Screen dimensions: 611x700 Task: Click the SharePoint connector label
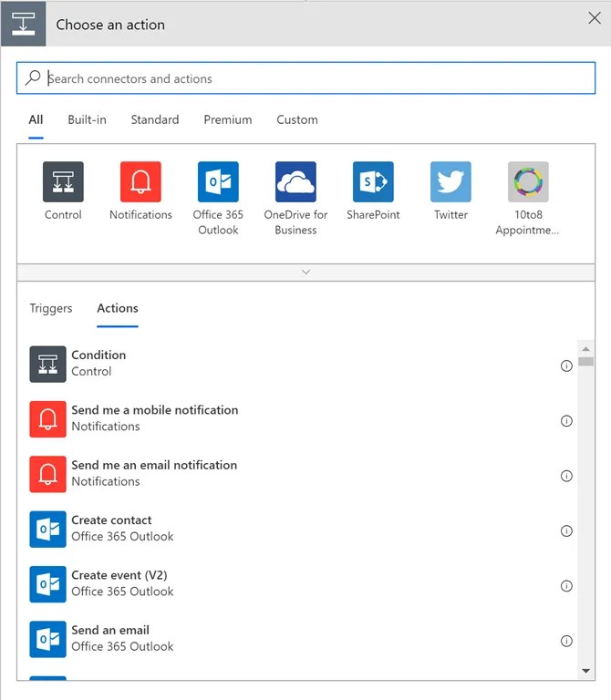tap(373, 215)
